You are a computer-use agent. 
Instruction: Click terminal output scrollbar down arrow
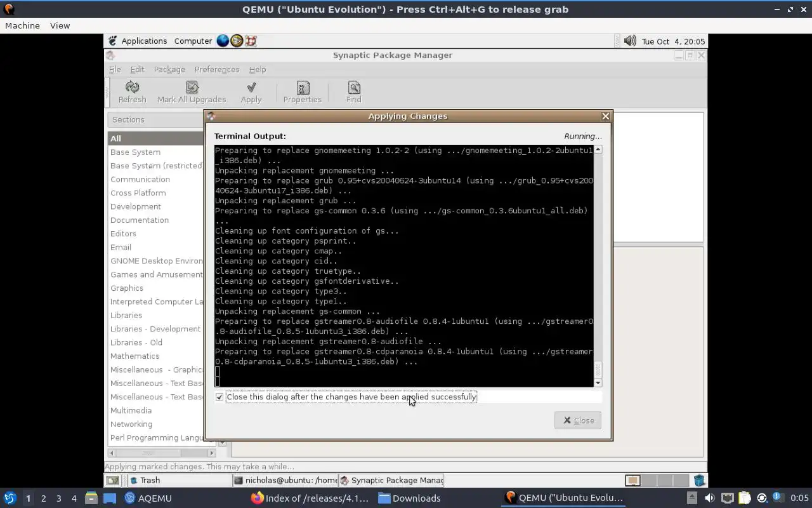[598, 383]
